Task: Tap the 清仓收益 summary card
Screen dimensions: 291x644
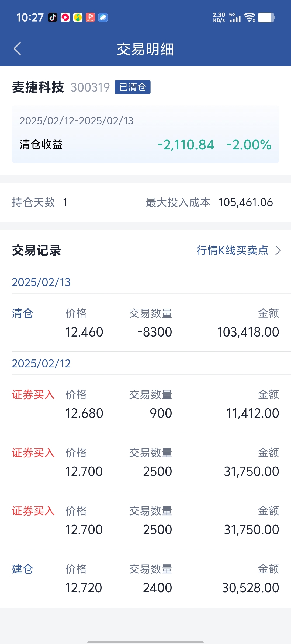Action: (145, 135)
